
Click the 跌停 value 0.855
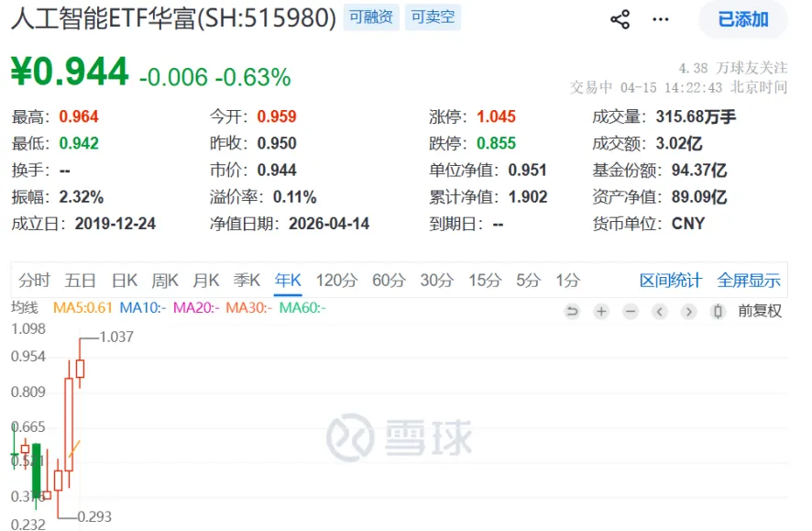496,143
